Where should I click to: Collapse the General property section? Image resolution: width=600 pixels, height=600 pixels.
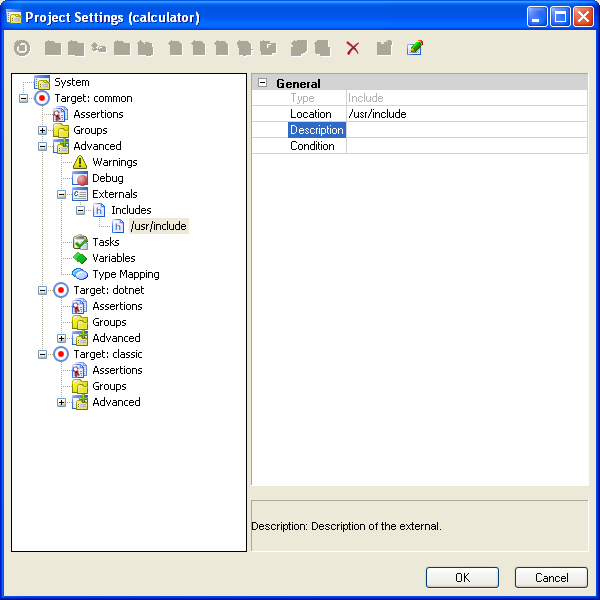(x=263, y=83)
